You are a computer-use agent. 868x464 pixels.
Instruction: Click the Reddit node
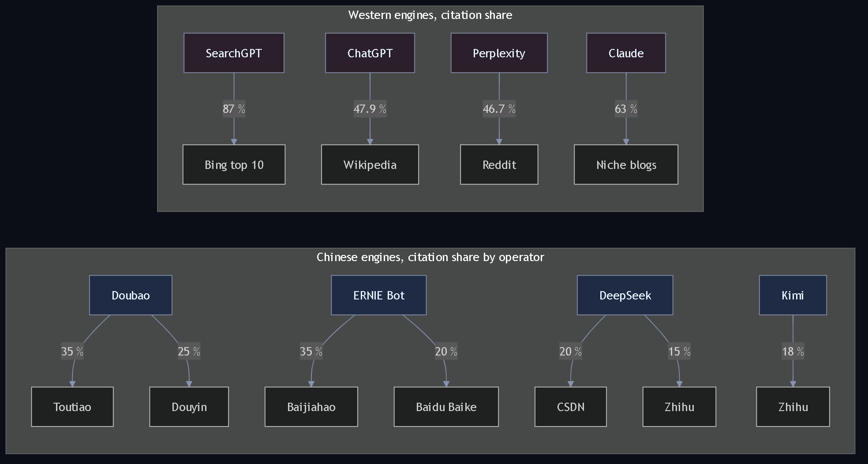499,165
